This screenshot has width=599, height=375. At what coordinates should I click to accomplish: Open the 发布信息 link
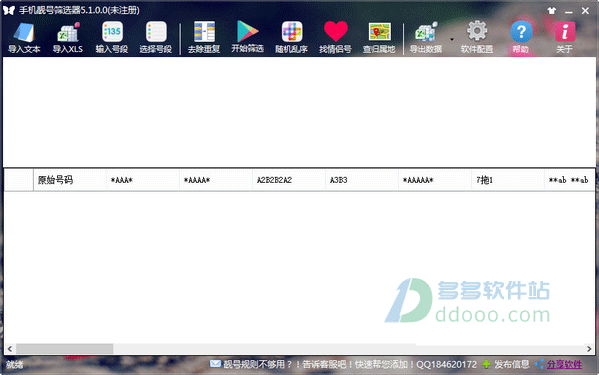[512, 364]
